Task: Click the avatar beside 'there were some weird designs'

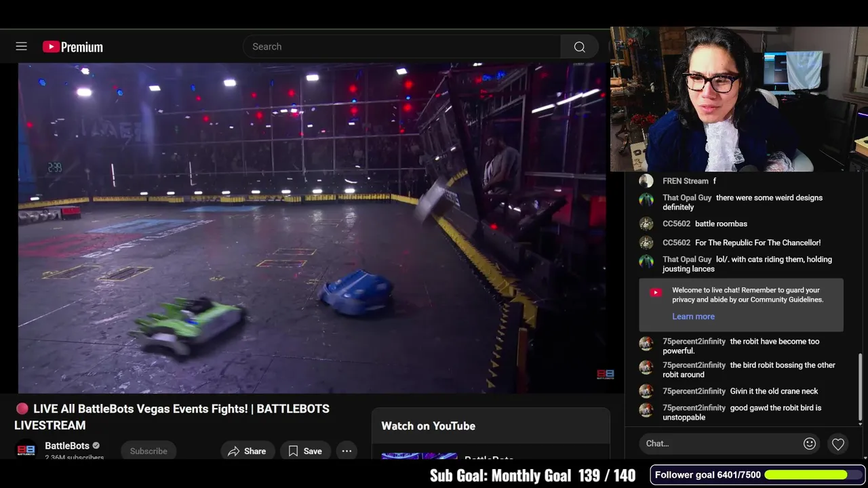Action: click(x=646, y=199)
